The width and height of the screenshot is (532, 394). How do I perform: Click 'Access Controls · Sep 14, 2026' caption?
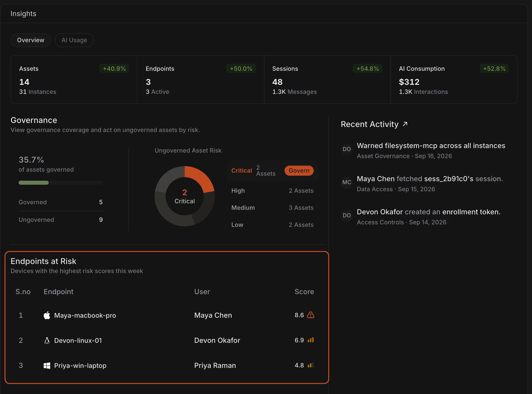402,222
